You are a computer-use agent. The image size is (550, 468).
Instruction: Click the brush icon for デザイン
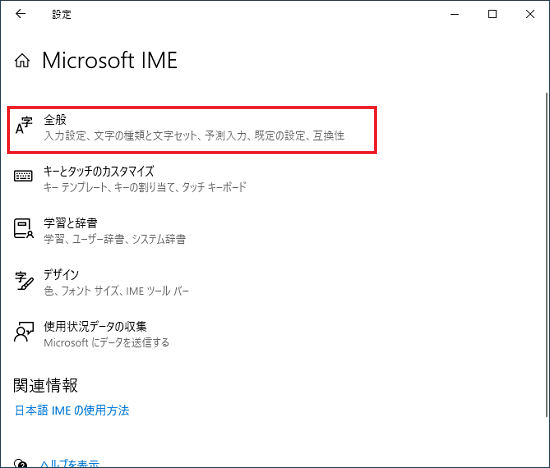tap(24, 281)
